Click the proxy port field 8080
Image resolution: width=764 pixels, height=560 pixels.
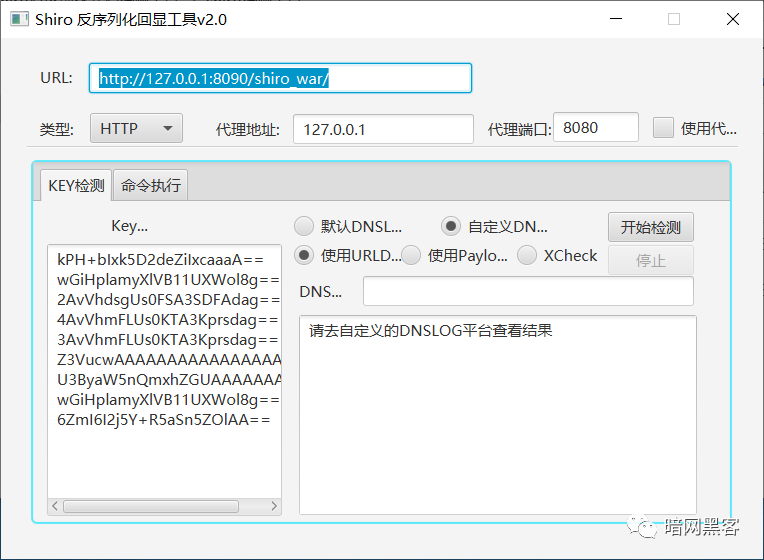(x=596, y=127)
